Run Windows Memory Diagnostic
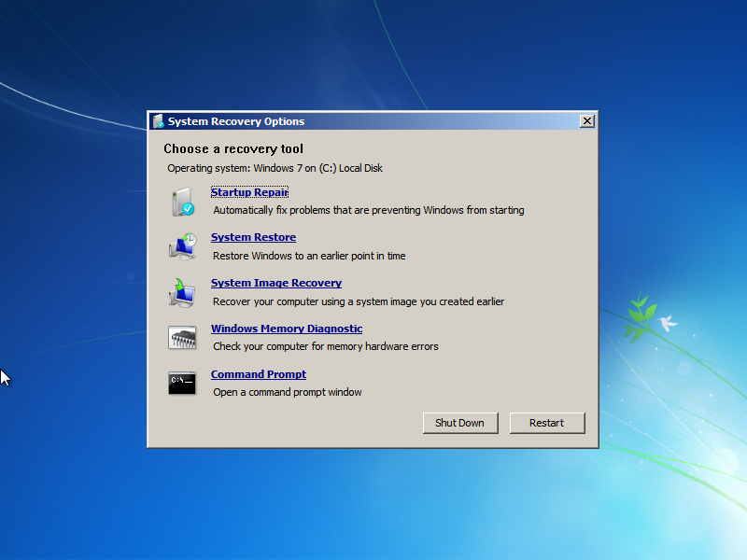 click(287, 329)
